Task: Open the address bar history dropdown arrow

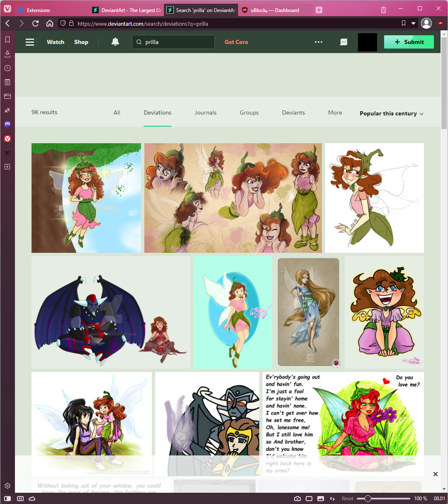Action: 413,24
